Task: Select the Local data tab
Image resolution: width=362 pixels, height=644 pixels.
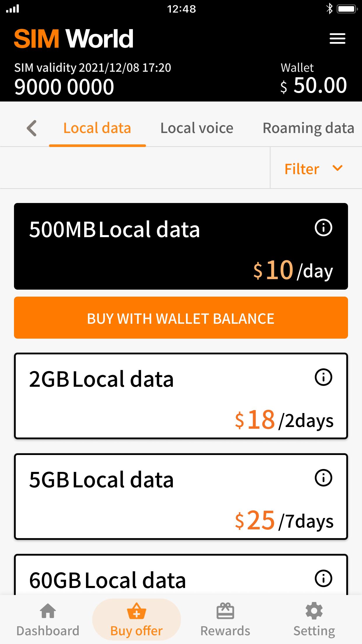Action: click(x=97, y=128)
